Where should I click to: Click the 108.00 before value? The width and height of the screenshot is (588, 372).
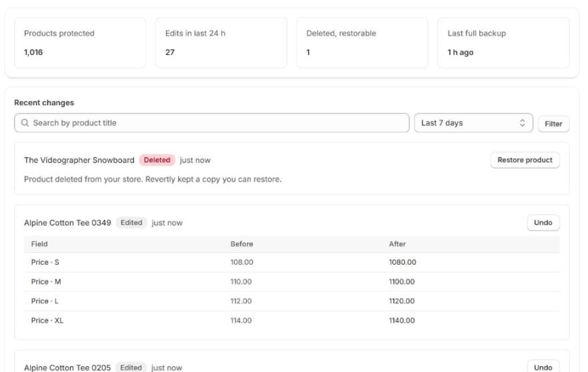[242, 262]
